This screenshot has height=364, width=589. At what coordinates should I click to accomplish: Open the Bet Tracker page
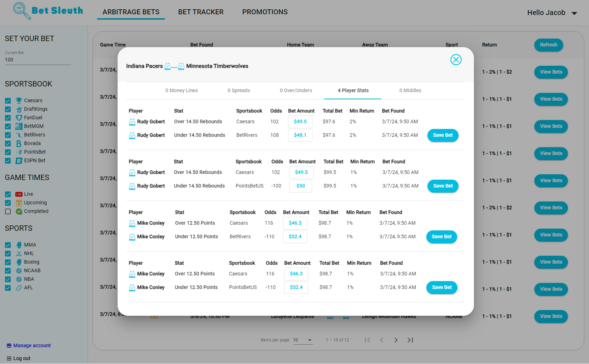pos(201,12)
